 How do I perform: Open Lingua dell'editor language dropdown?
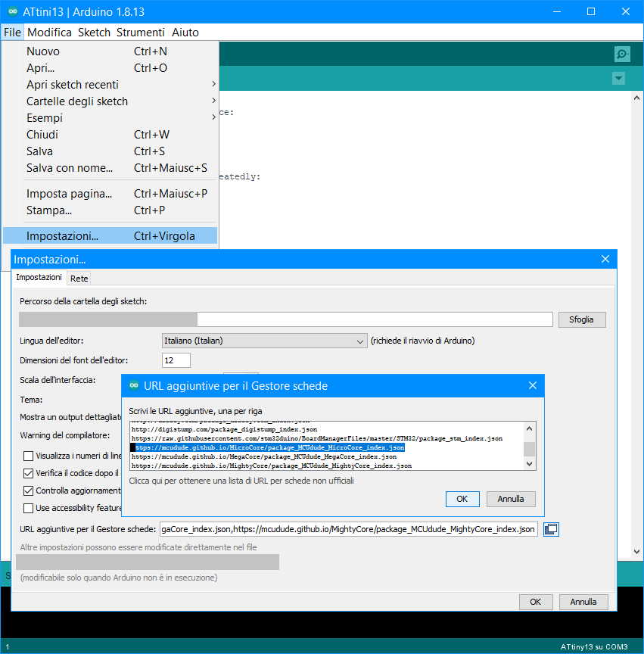[x=265, y=341]
